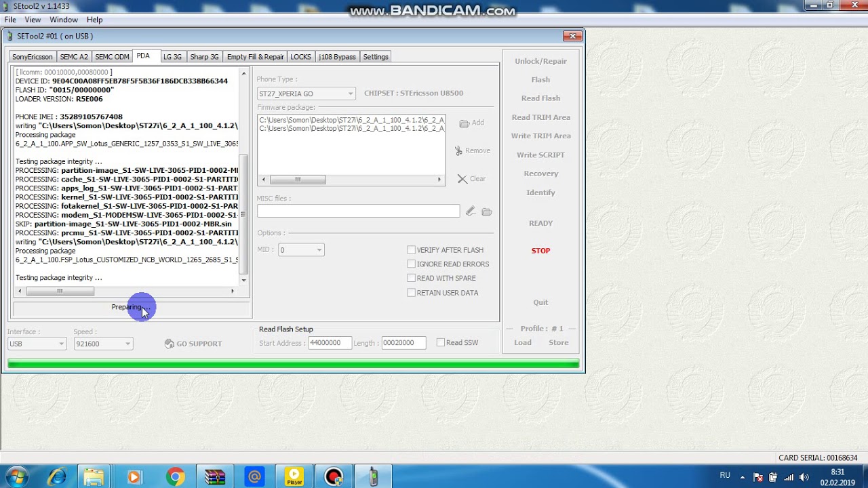Switch to Empty Fill & Repair tab
This screenshot has height=488, width=868.
pos(256,57)
